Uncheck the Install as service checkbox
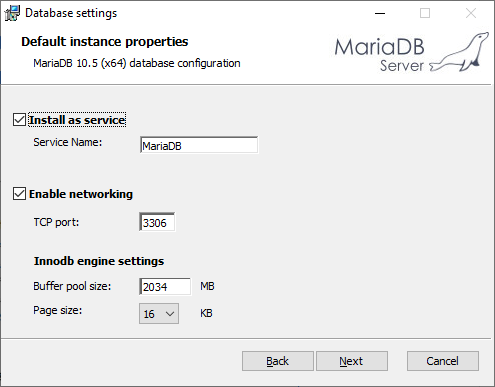Viewport: 495px width, 387px height. click(19, 120)
